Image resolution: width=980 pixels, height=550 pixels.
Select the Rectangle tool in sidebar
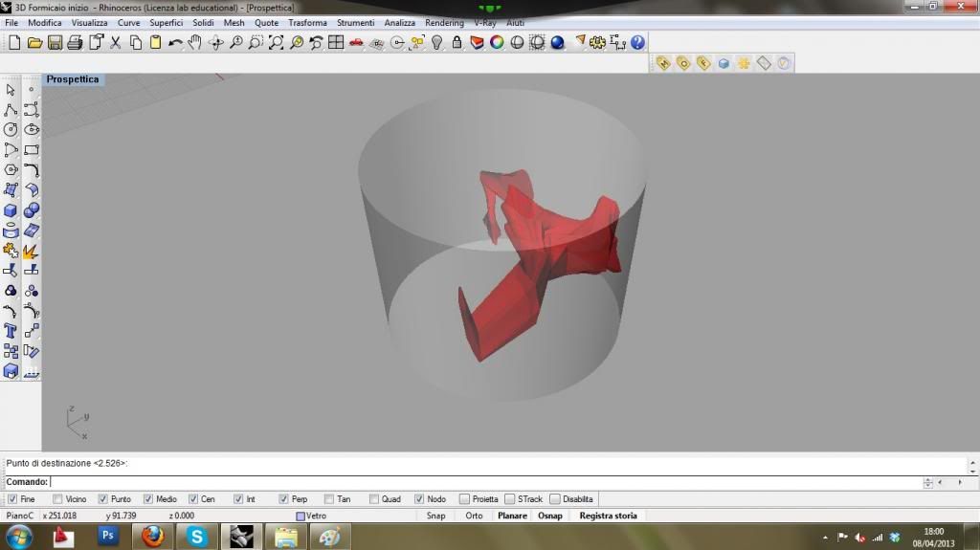click(x=32, y=150)
